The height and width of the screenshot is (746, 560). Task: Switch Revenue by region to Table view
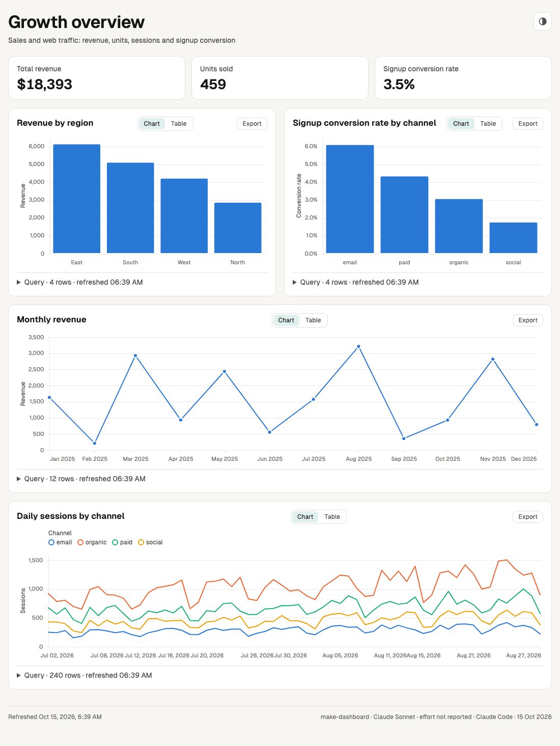pyautogui.click(x=179, y=124)
